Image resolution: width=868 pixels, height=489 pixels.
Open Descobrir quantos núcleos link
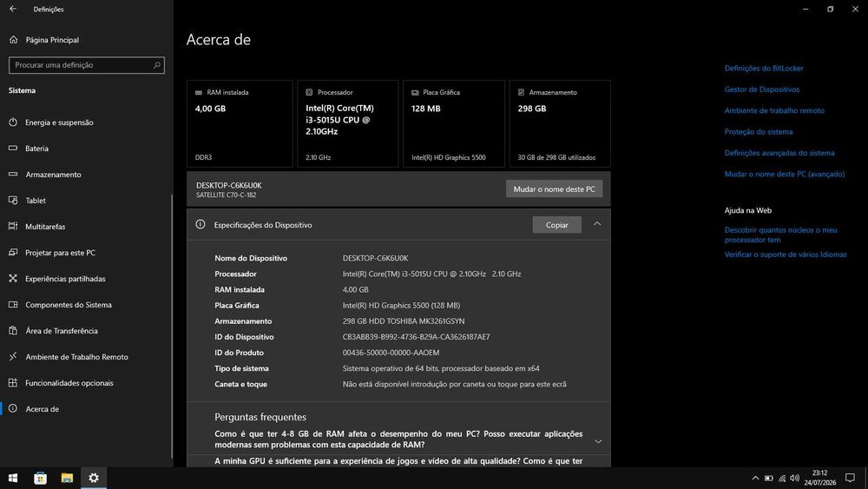tap(780, 235)
